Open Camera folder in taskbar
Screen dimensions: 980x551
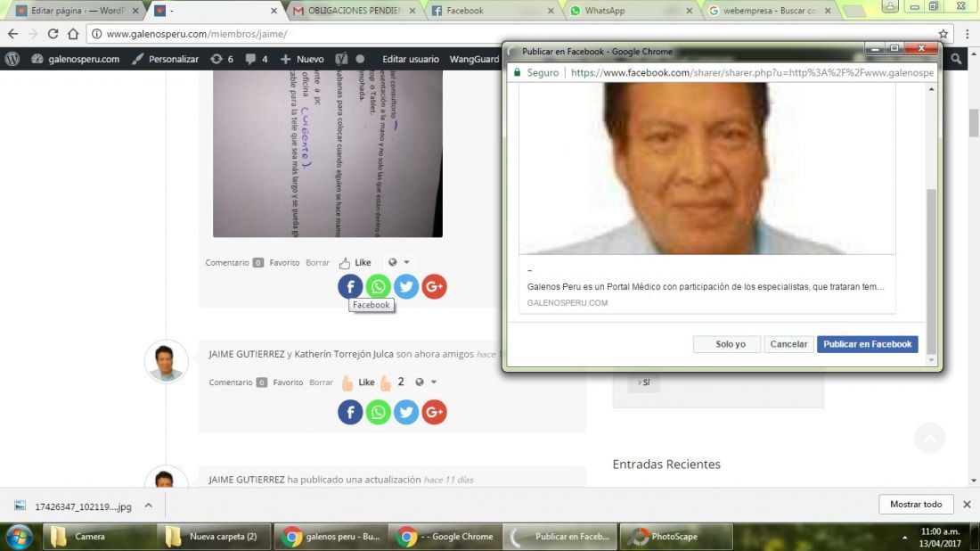(98, 537)
